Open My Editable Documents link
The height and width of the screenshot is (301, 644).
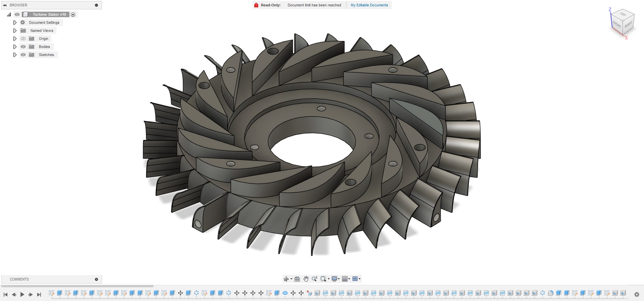[x=369, y=5]
